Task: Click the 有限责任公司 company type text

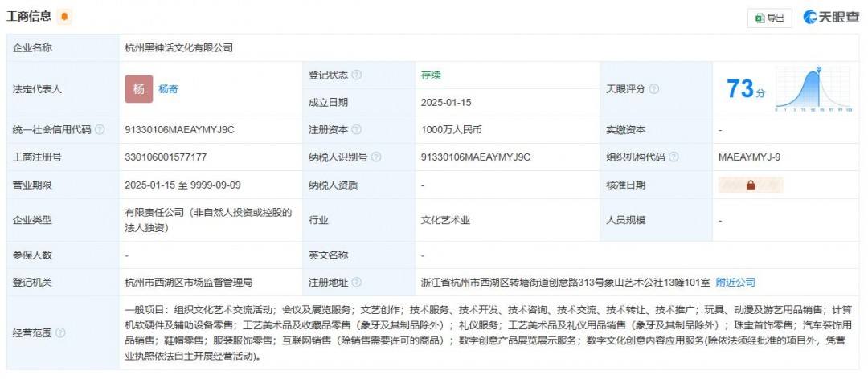Action: coord(208,220)
